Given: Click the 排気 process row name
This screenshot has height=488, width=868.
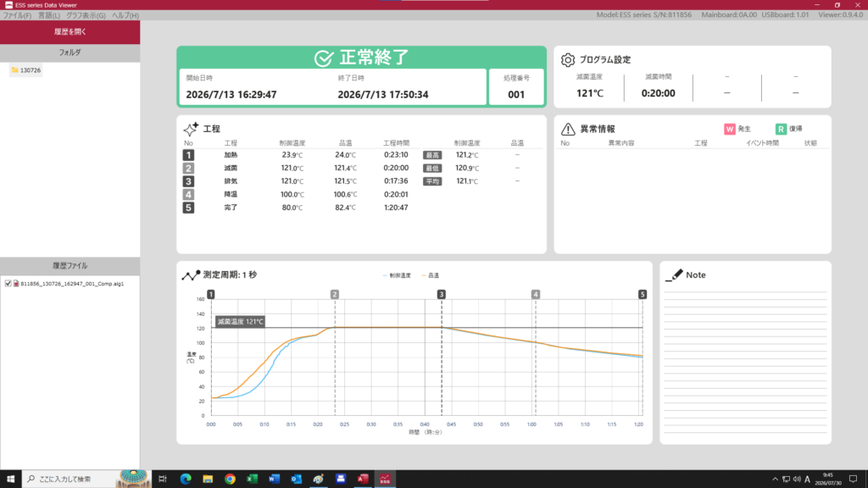Looking at the screenshot, I should 231,181.
